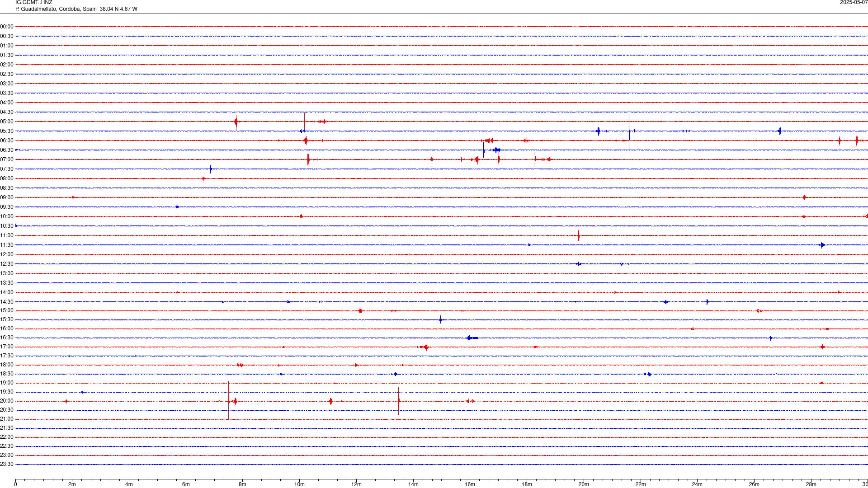Click the 00:00 time row label

coord(7,27)
